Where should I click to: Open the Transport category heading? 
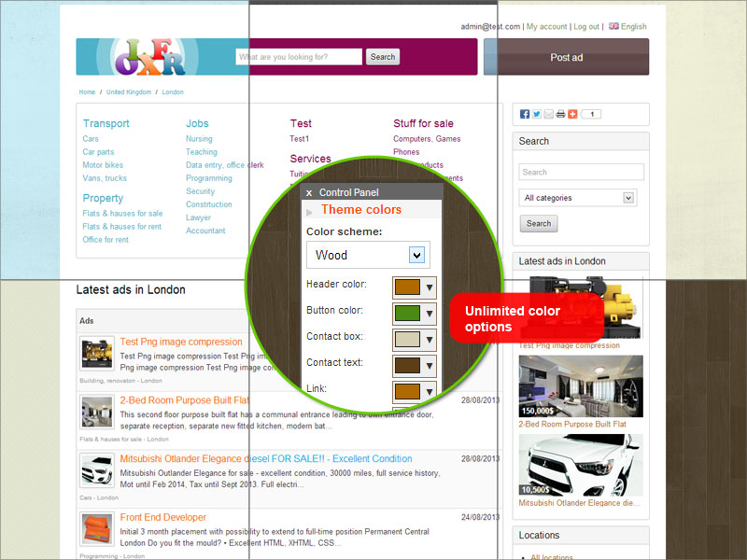[106, 123]
